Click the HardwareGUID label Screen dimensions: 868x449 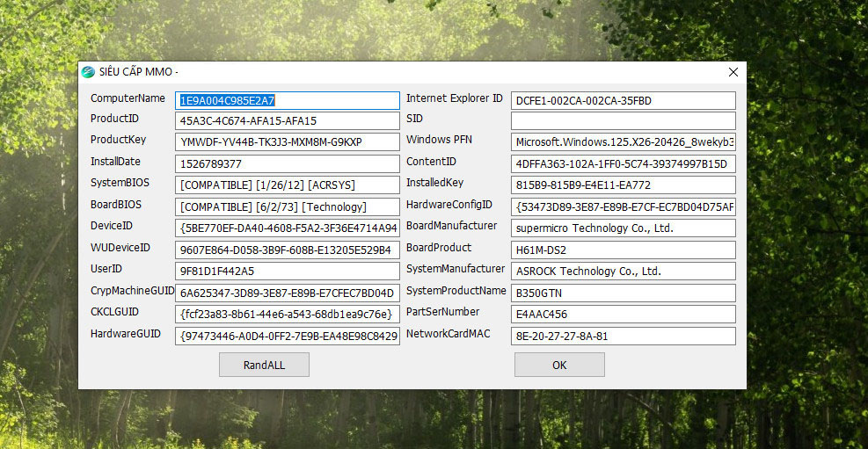[x=126, y=333]
